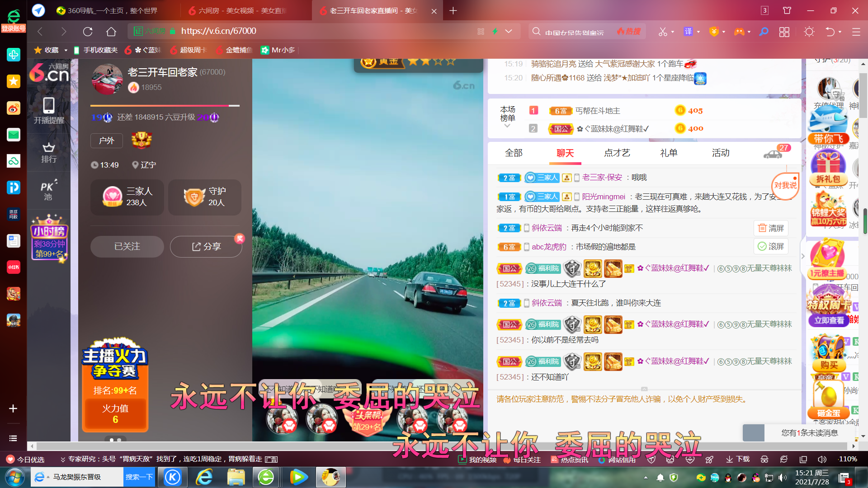The width and height of the screenshot is (868, 488).
Task: Open the 开播提醒 phone icon
Action: [x=49, y=111]
